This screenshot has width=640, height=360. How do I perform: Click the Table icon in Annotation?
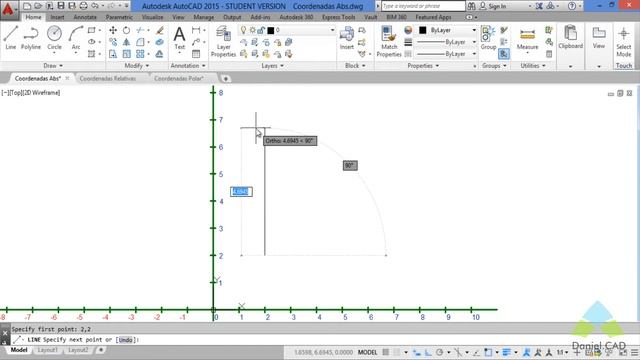[x=196, y=54]
